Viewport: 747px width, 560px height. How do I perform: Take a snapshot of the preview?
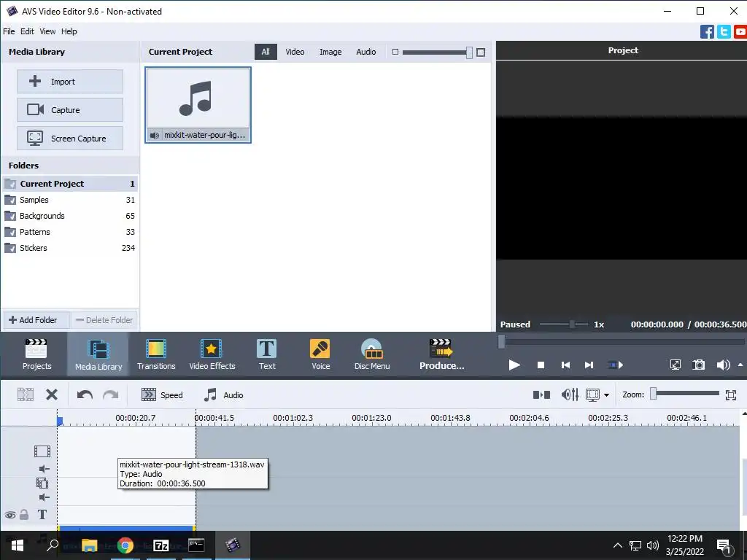coord(698,365)
